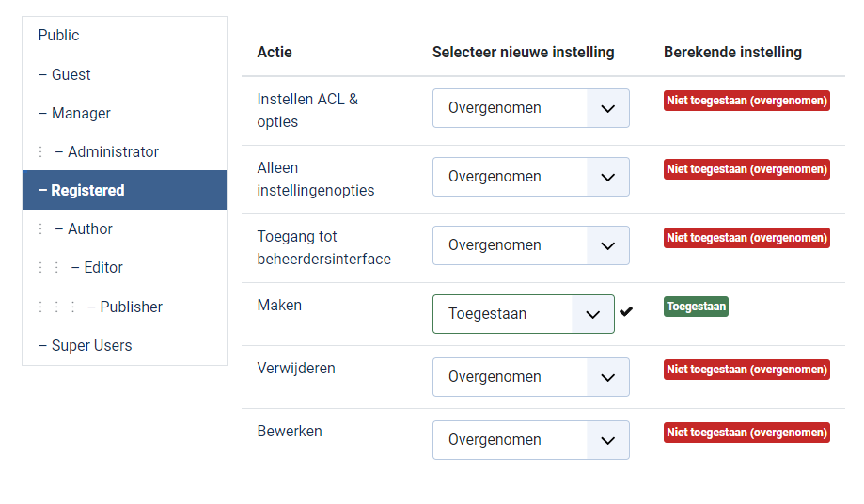Click the dropdown chevron for Instellen ACL & opties
864x504 pixels.
point(607,108)
